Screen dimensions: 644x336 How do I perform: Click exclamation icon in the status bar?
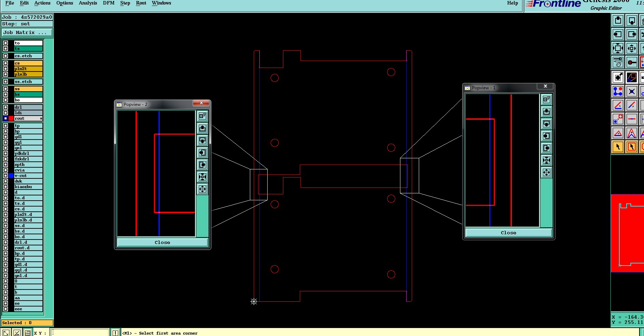coord(115,333)
